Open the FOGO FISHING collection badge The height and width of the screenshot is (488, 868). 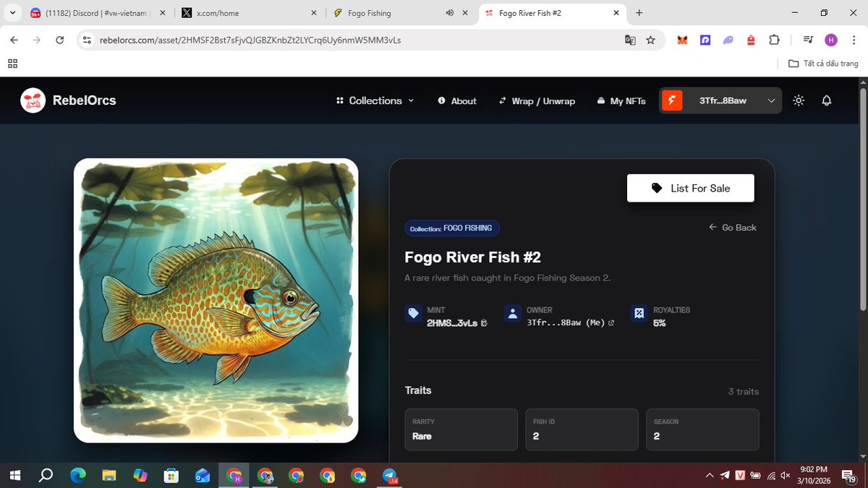[x=452, y=228]
